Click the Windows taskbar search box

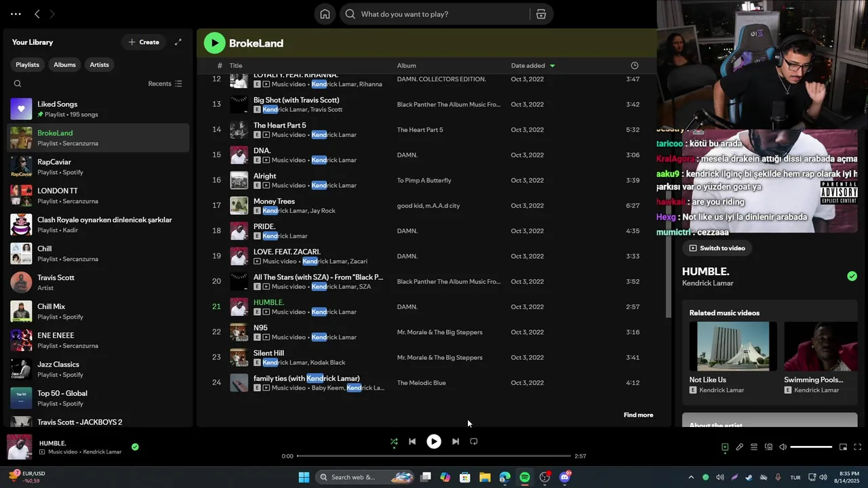365,477
